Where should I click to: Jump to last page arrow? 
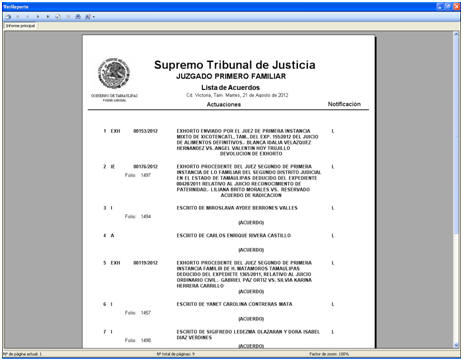pos(48,17)
